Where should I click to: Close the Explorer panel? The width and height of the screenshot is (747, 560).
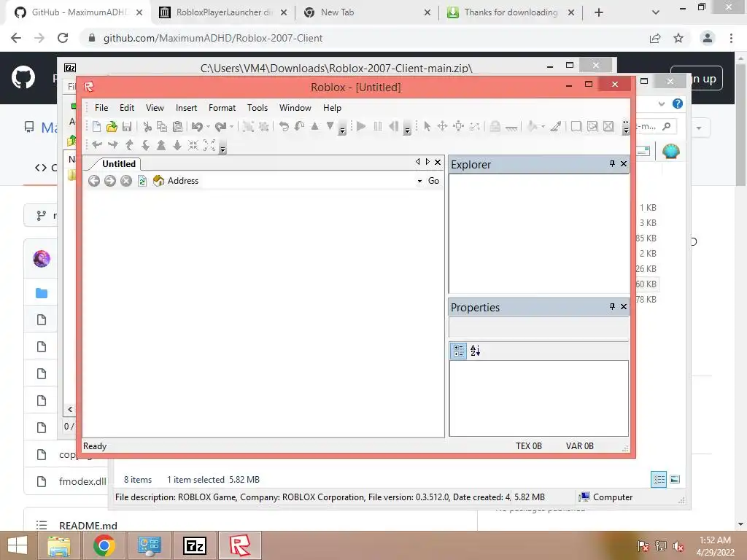point(624,164)
